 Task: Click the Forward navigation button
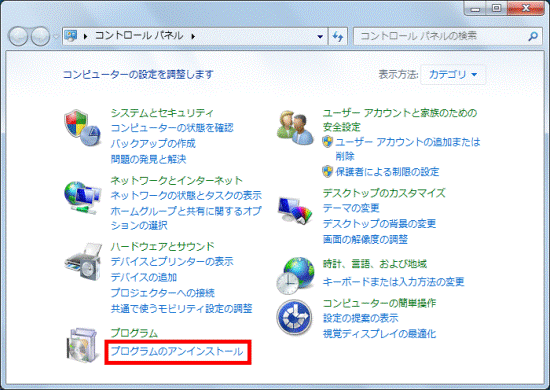40,36
